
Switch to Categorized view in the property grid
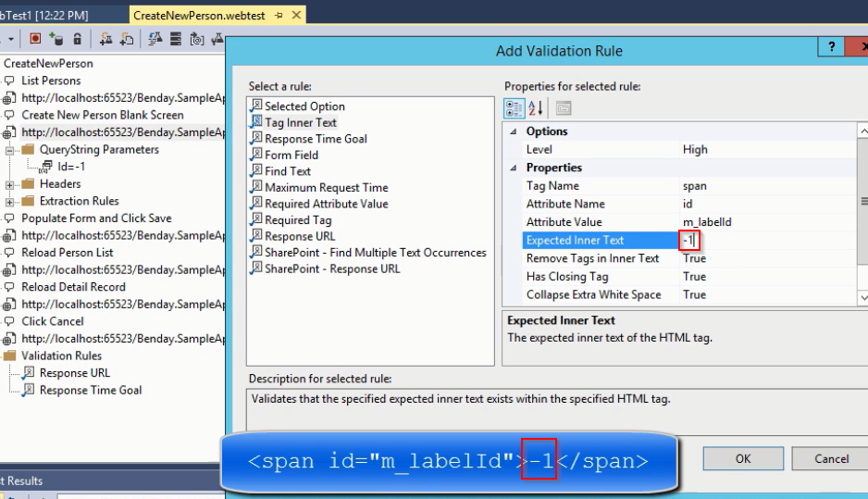514,108
